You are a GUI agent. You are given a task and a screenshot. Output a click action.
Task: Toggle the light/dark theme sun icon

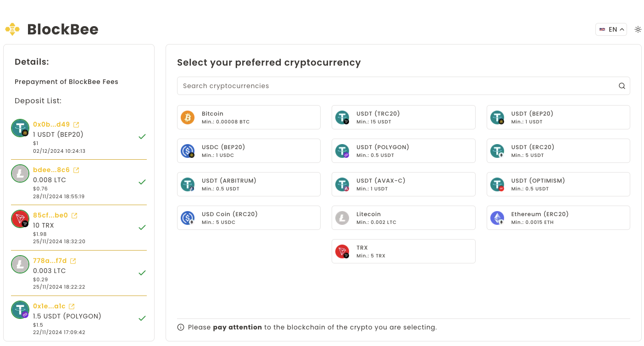tap(638, 29)
